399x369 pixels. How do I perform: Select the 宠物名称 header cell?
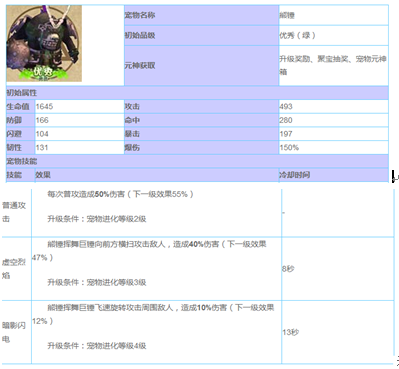click(201, 15)
